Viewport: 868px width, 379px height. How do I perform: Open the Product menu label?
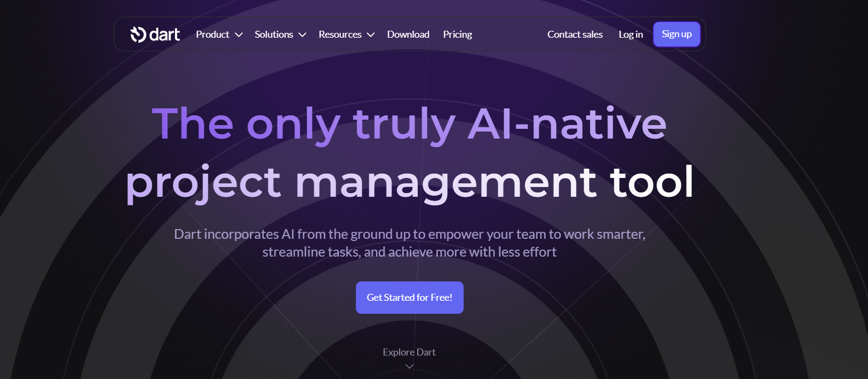[x=213, y=35]
